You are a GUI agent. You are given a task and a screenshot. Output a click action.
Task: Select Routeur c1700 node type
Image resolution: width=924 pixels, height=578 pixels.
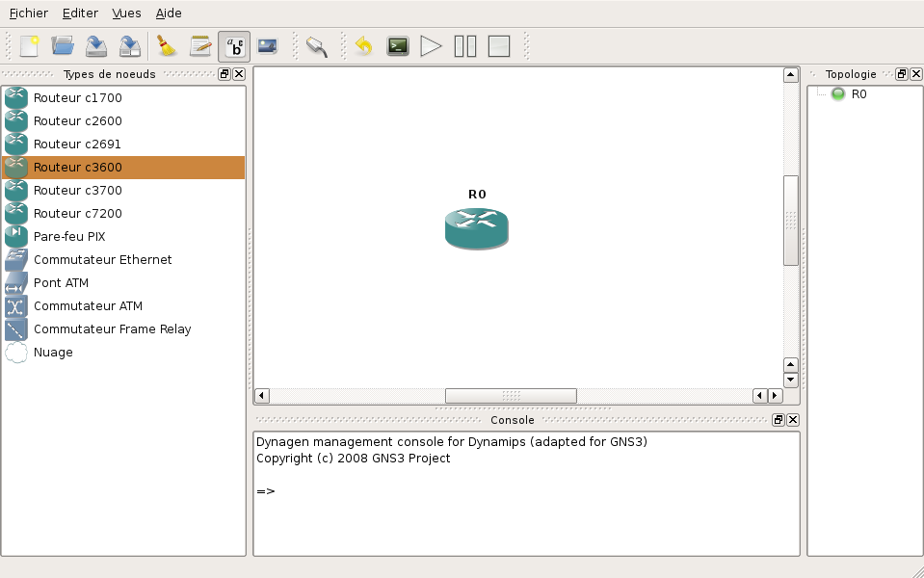click(123, 98)
